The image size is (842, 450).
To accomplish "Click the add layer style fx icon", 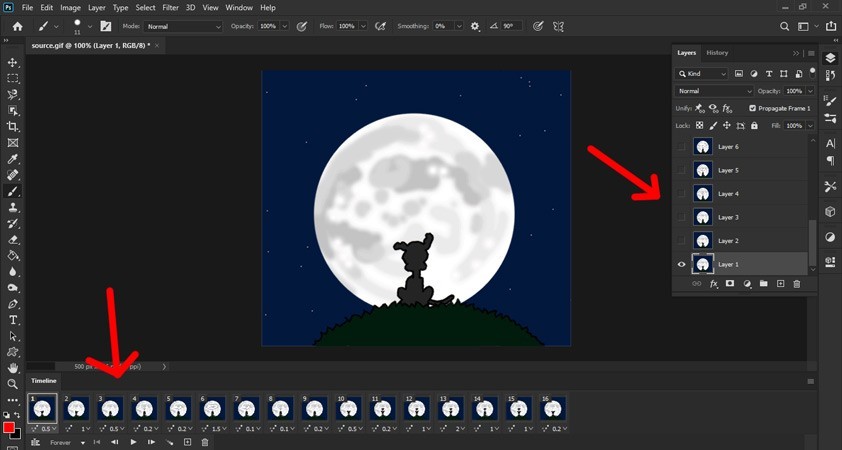I will pyautogui.click(x=713, y=284).
